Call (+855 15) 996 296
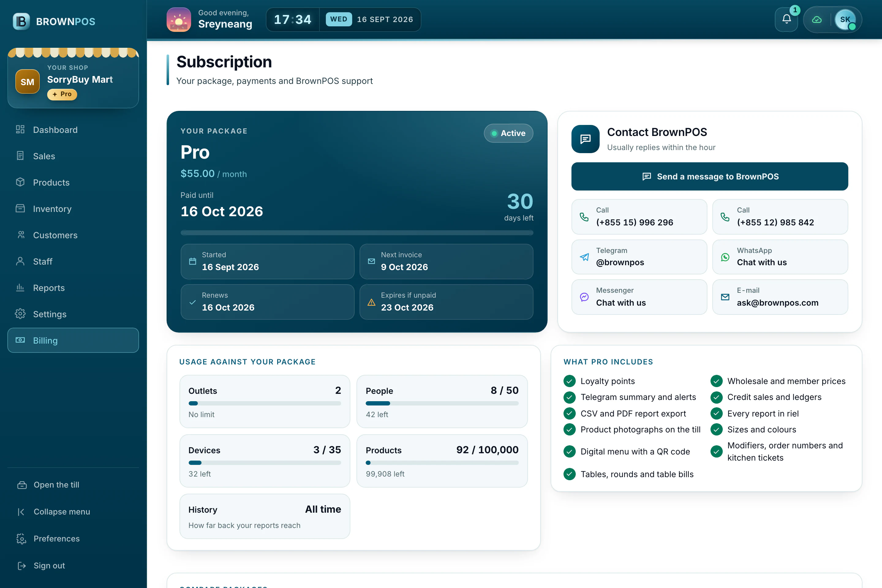The width and height of the screenshot is (882, 588). point(639,217)
